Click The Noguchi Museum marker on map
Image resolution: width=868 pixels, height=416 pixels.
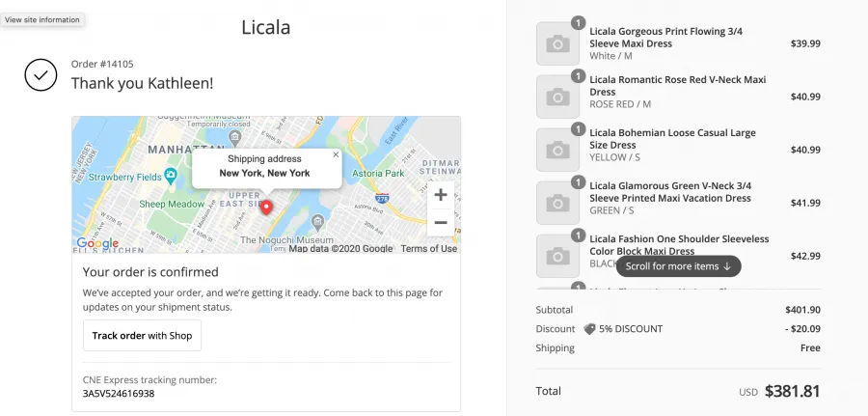[317, 223]
